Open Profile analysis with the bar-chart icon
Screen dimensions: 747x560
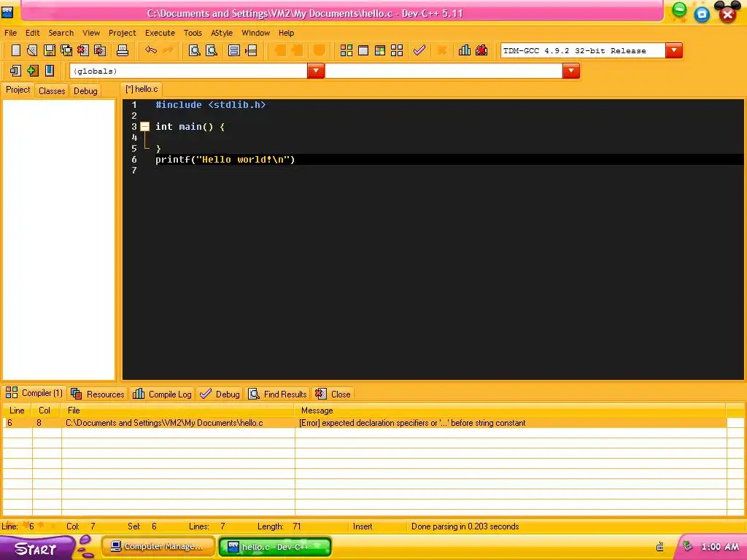465,50
